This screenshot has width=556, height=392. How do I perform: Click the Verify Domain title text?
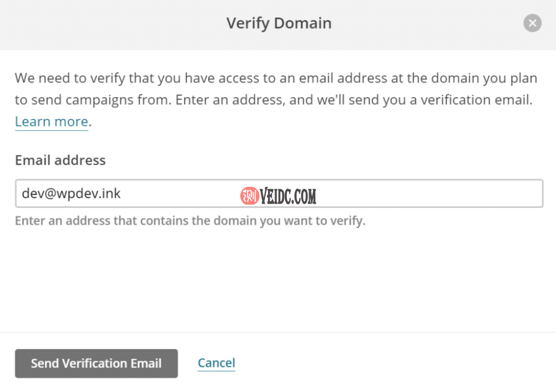click(x=279, y=23)
